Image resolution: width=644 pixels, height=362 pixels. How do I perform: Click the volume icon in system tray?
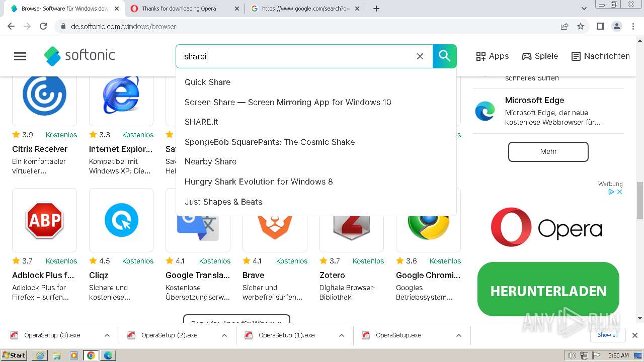point(572,355)
